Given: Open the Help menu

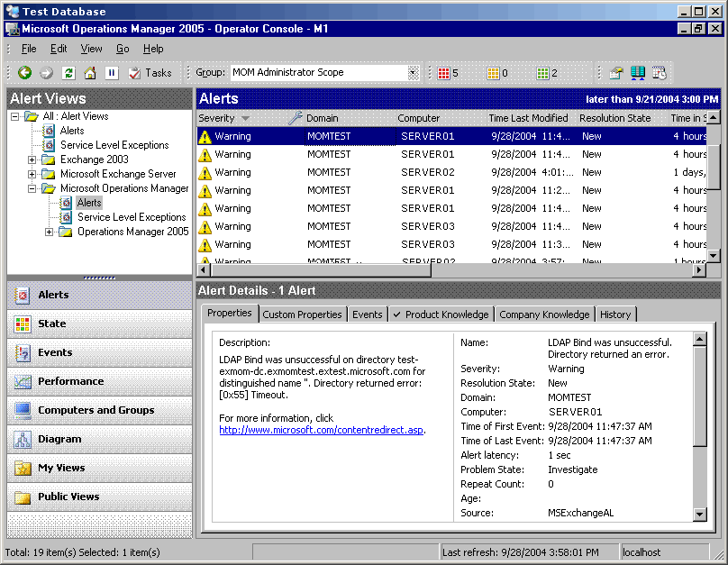Looking at the screenshot, I should tap(153, 49).
